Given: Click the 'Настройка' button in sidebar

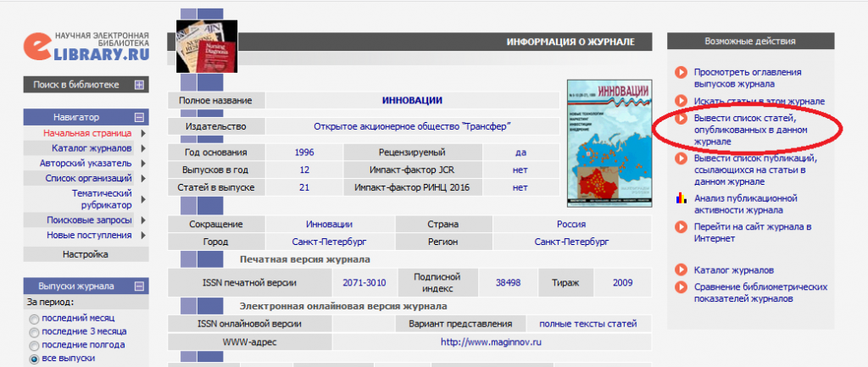Looking at the screenshot, I should tap(86, 253).
